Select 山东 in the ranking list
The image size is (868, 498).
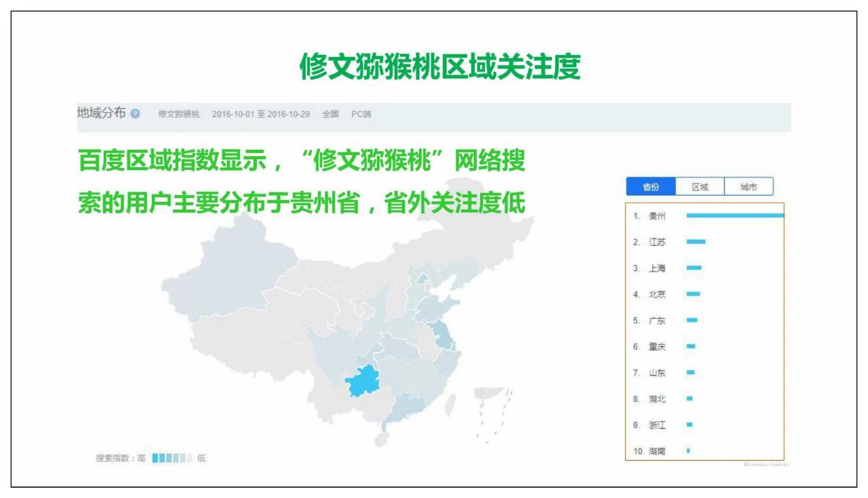click(x=657, y=373)
